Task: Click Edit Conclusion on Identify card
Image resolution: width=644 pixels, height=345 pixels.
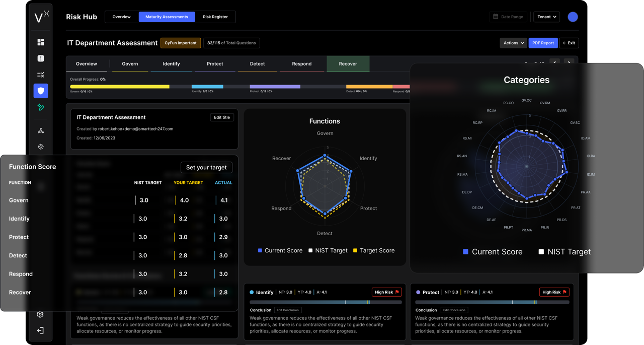Action: [x=288, y=310]
